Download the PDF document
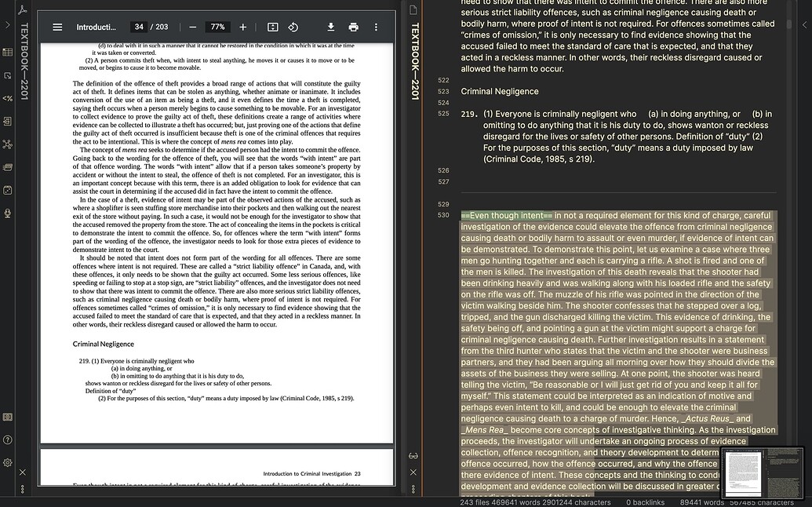 click(x=330, y=26)
